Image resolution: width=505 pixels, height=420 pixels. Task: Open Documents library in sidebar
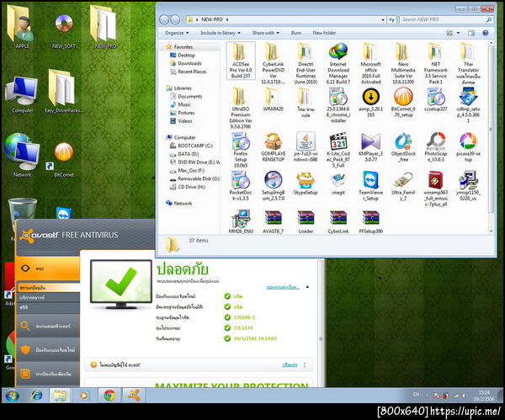pos(186,96)
